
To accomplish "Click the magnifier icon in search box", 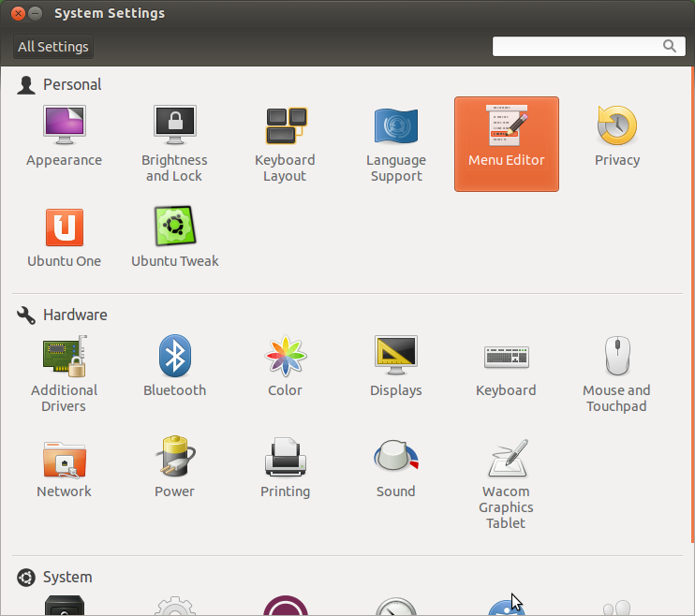I will tap(670, 46).
